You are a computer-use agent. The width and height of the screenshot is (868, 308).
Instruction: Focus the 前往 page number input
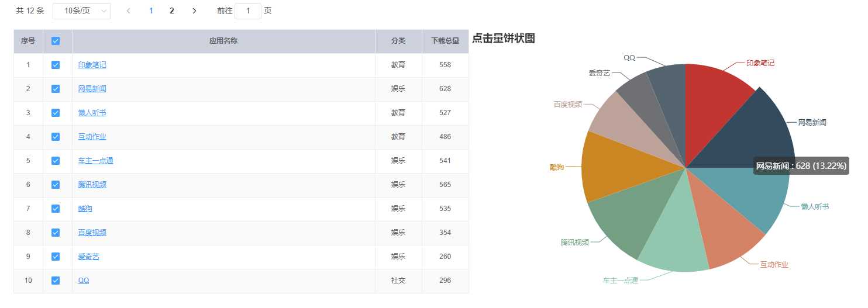click(248, 11)
